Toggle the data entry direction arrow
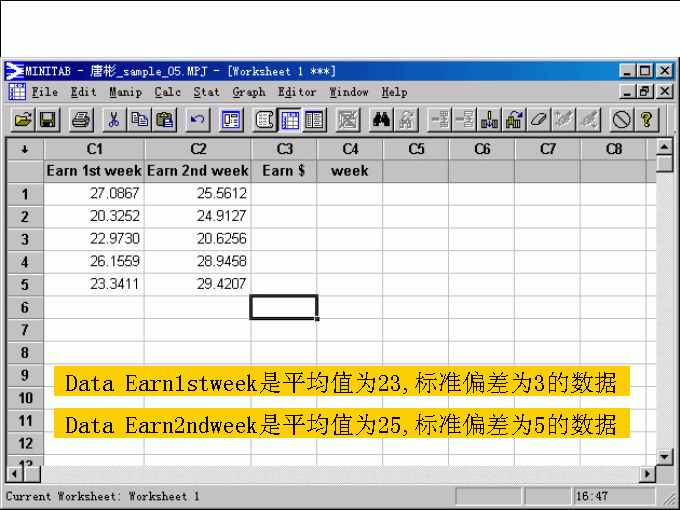This screenshot has height=510, width=680. coord(24,149)
